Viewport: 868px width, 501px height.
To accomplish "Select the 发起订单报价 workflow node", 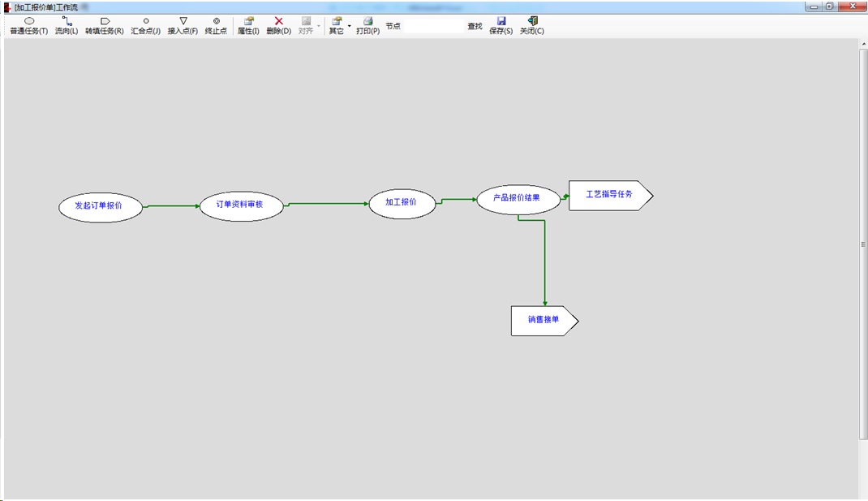I will click(101, 206).
